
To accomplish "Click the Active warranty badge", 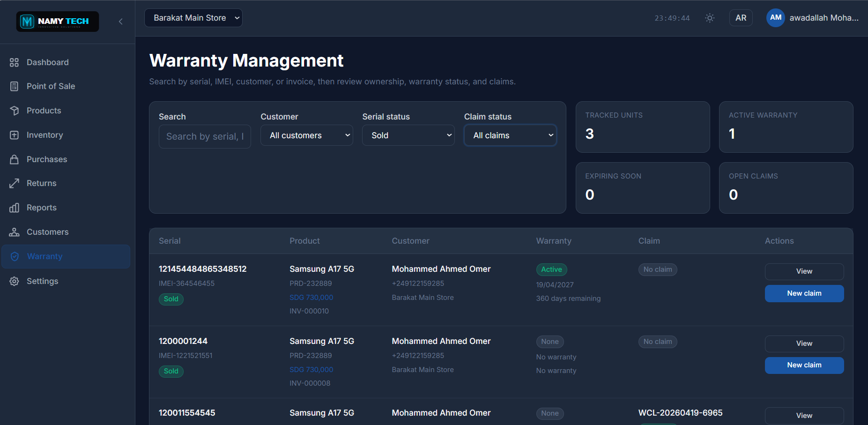I will pyautogui.click(x=551, y=269).
